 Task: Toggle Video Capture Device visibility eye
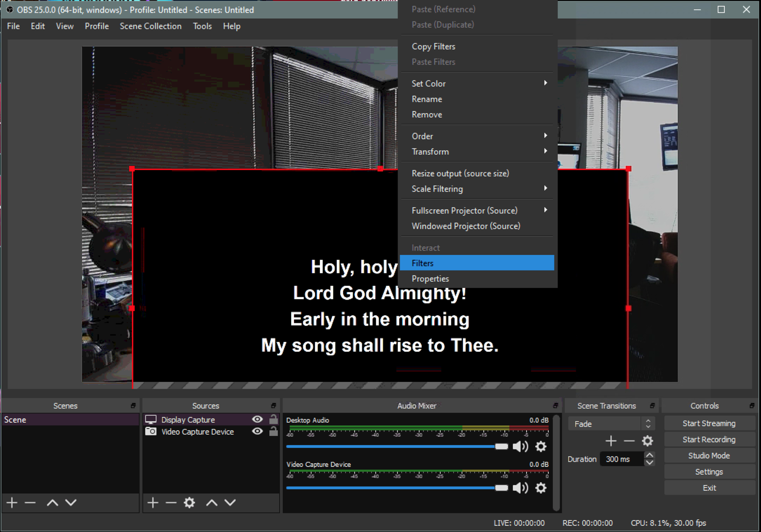click(x=257, y=432)
